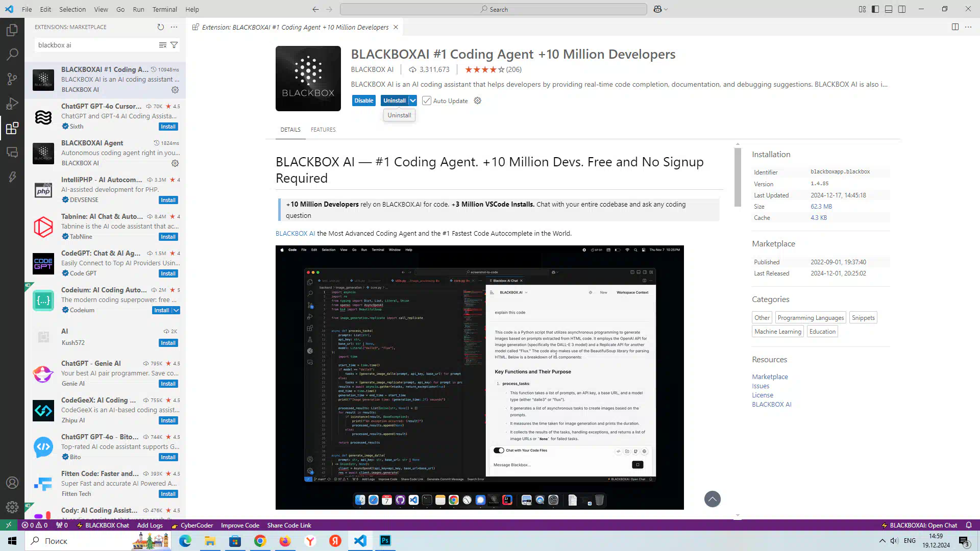Select the Extensions icon in activity bar
This screenshot has width=980, height=551.
(12, 128)
